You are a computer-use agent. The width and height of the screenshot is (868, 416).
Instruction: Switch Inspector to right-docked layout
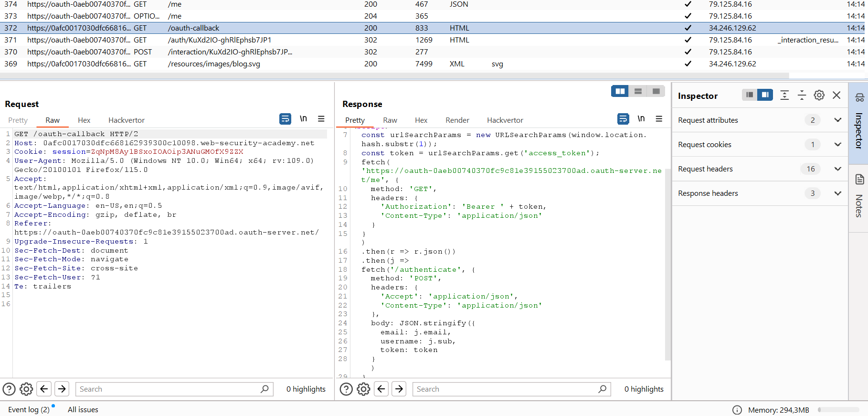pos(765,95)
